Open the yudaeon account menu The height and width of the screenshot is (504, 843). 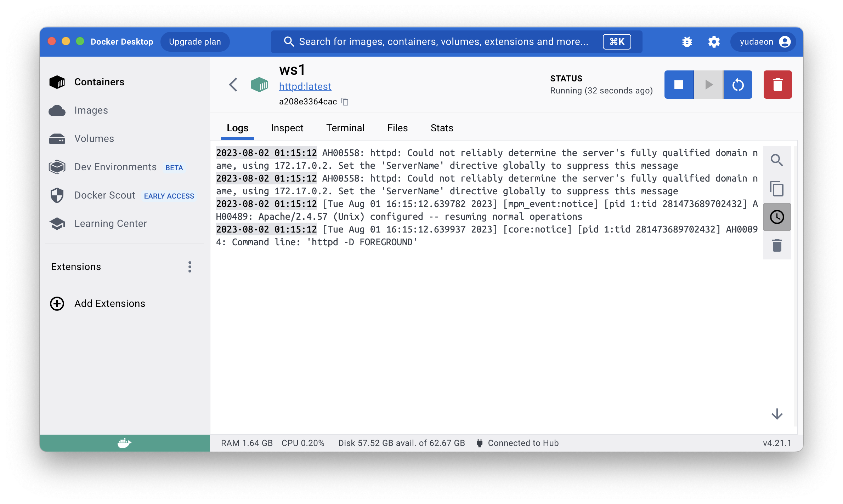[763, 42]
